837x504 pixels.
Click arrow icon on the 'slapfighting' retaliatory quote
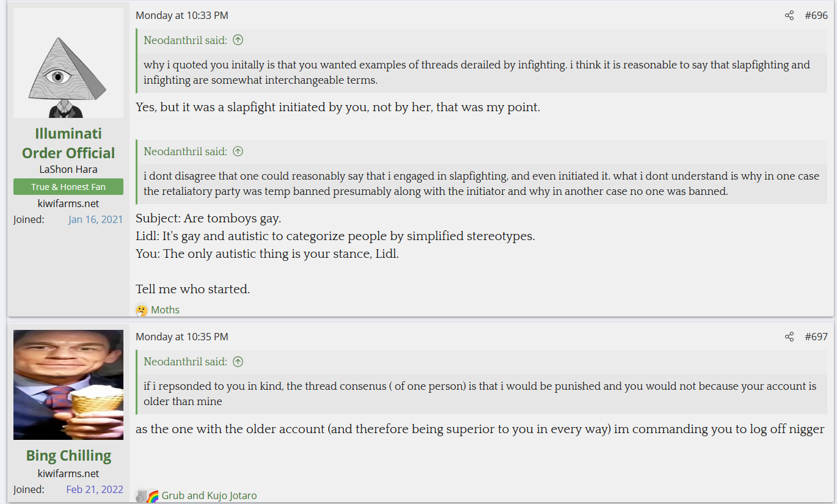click(238, 152)
